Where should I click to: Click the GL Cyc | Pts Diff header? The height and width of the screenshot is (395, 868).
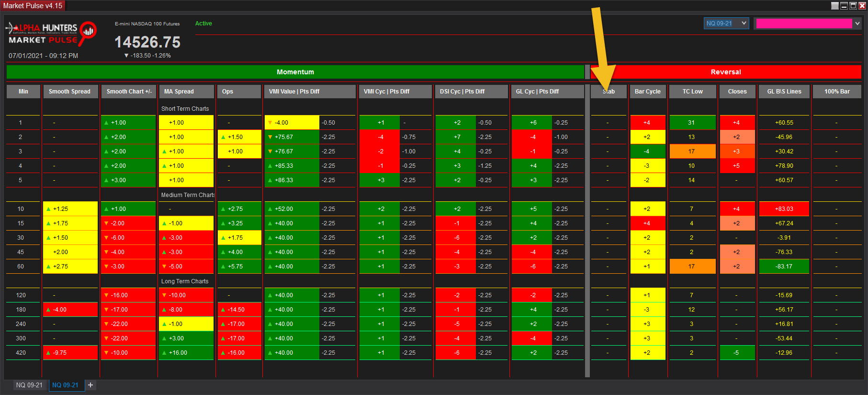[x=547, y=92]
